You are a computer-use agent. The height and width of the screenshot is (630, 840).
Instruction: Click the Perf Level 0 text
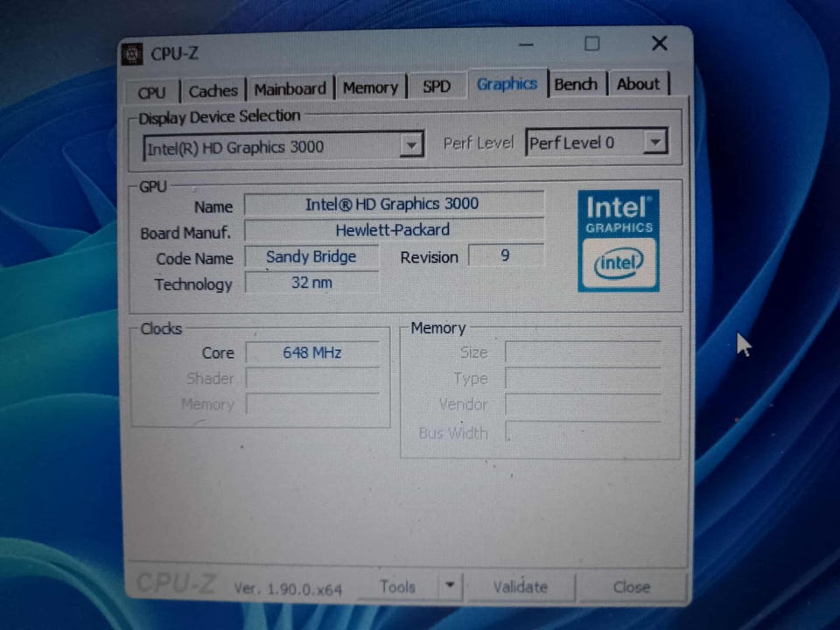coord(571,143)
